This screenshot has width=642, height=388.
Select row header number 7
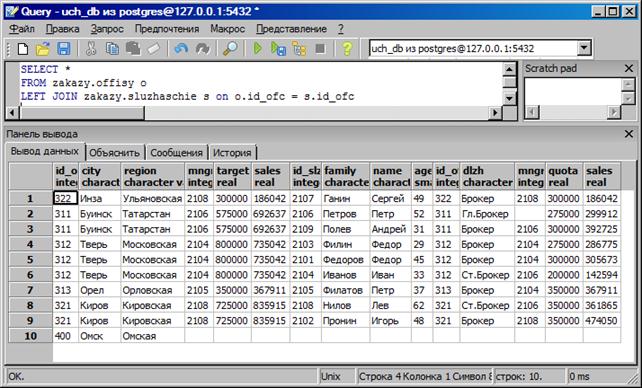coord(31,290)
